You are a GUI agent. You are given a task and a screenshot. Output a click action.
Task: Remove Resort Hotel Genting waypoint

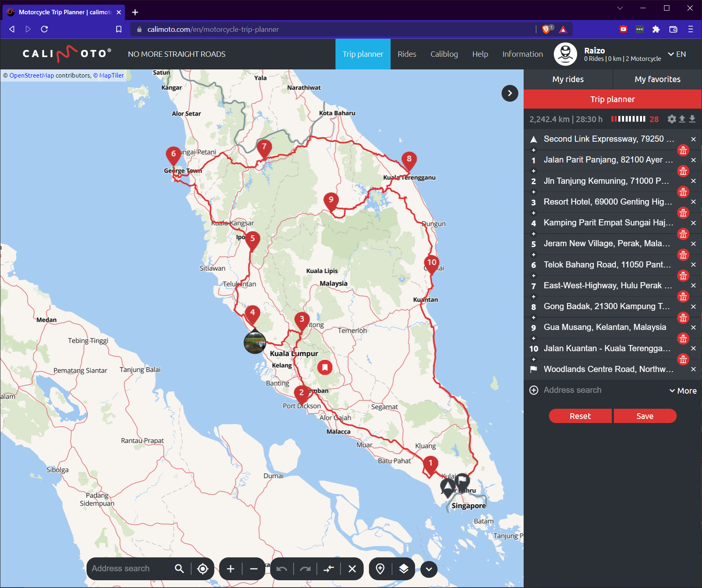693,202
